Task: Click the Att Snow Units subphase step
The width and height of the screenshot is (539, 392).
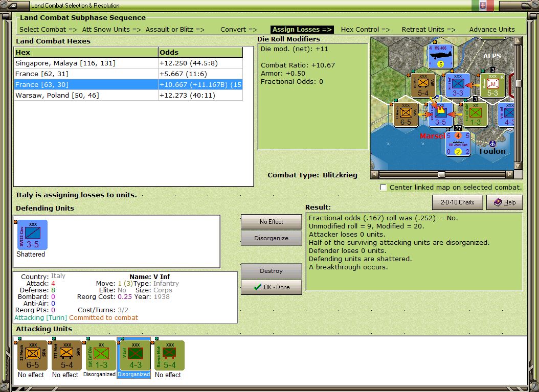Action: (x=111, y=30)
